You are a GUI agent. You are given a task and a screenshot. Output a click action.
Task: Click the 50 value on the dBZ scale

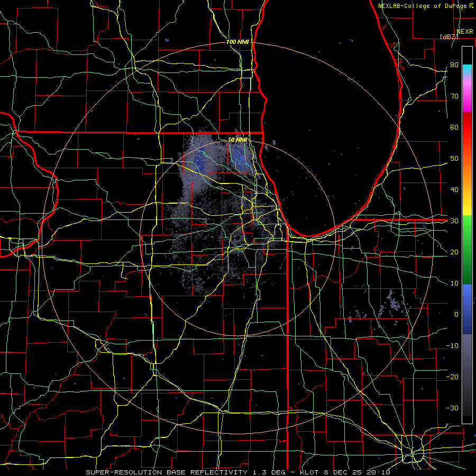click(x=454, y=159)
